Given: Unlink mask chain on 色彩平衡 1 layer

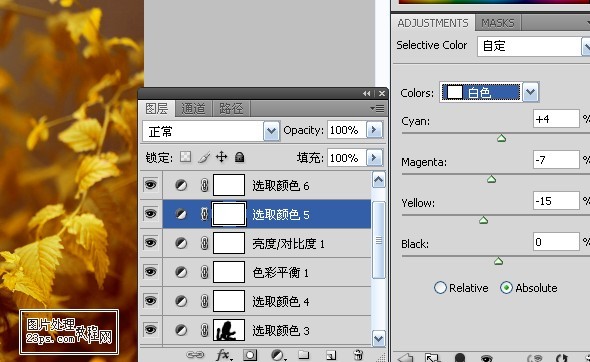Looking at the screenshot, I should (x=204, y=272).
